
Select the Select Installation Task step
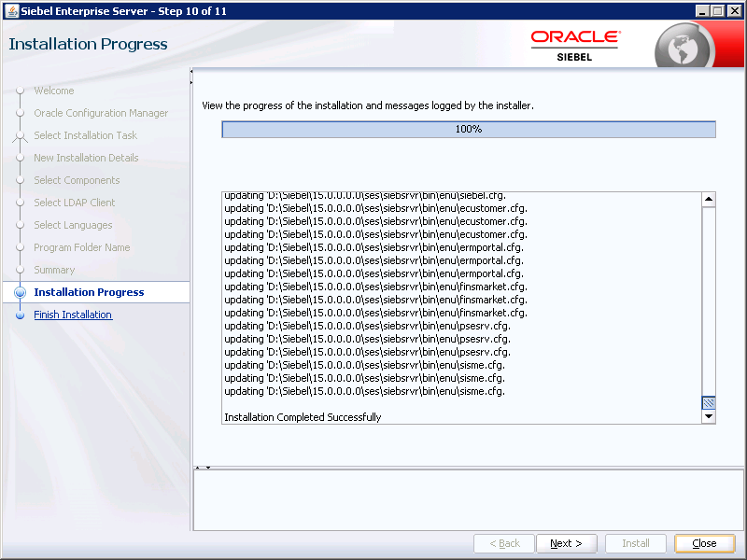[x=85, y=135]
